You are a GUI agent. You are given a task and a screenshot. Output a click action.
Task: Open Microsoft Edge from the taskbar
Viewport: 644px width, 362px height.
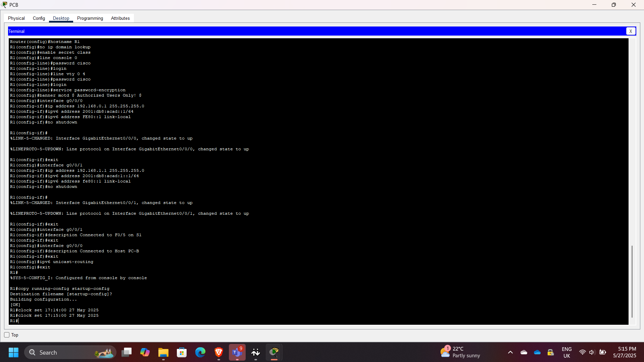(200, 352)
